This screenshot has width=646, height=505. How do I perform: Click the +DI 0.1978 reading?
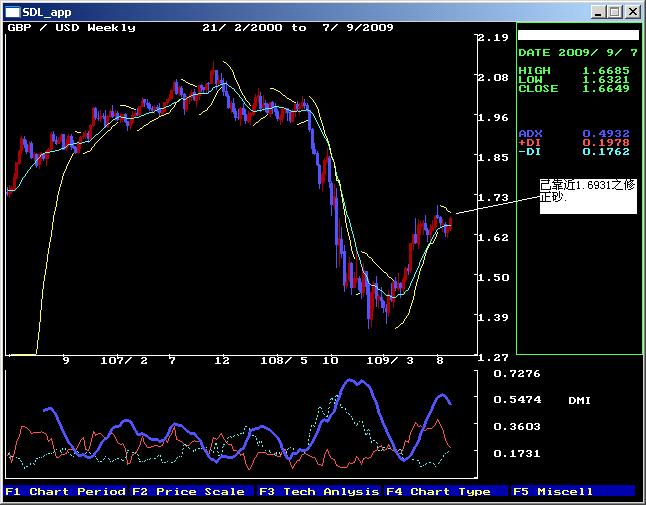(574, 143)
